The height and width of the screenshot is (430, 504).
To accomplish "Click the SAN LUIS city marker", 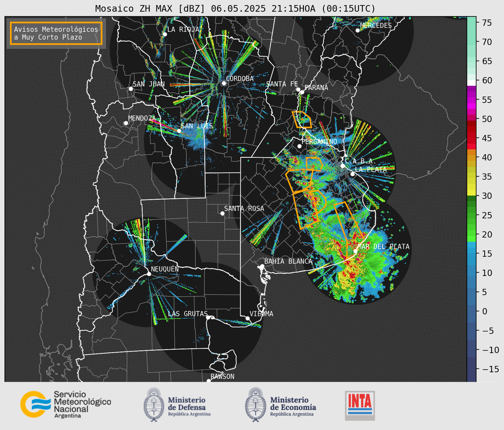I will (179, 131).
